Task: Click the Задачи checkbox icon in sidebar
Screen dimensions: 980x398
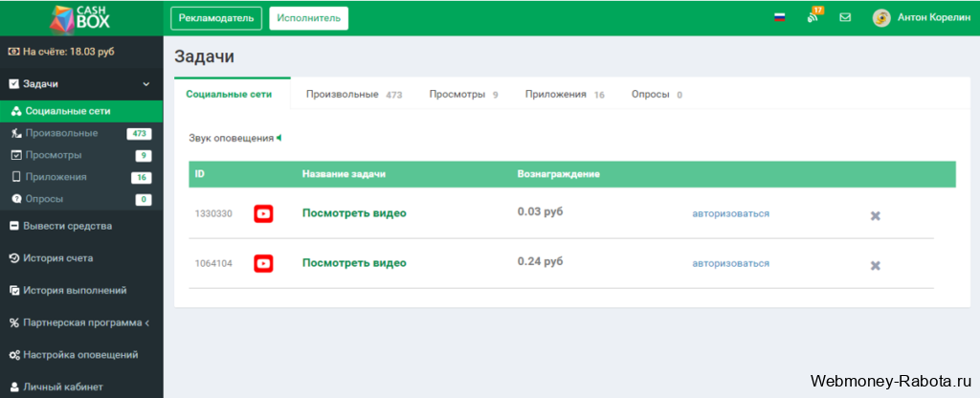Action: [x=13, y=84]
